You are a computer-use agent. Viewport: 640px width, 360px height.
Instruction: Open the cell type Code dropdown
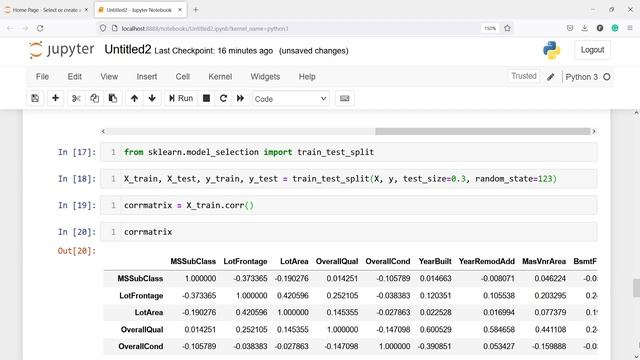point(291,99)
